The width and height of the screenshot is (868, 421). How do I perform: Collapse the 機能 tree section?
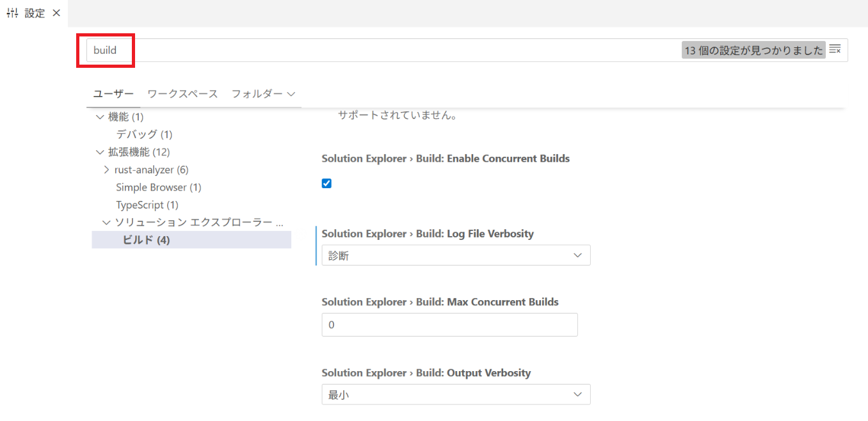point(100,117)
